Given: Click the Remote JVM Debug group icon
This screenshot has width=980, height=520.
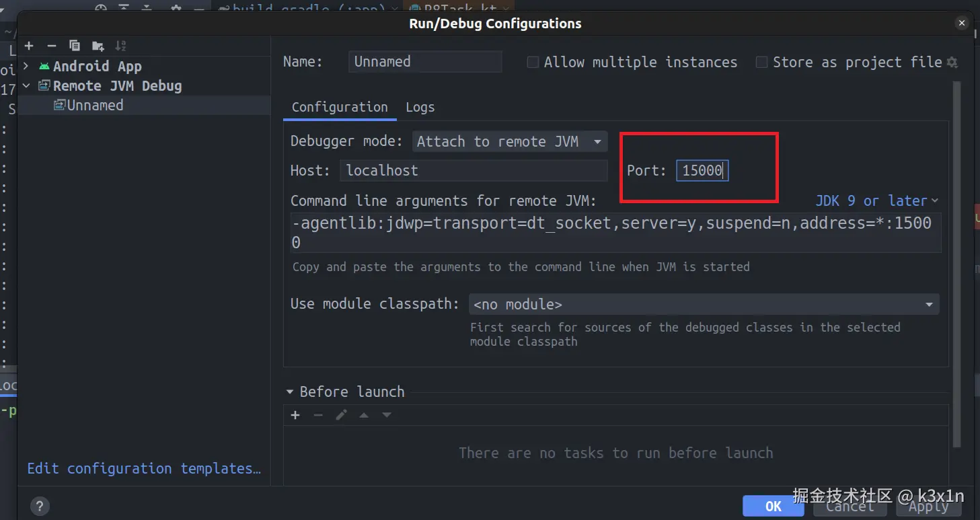Looking at the screenshot, I should point(44,85).
